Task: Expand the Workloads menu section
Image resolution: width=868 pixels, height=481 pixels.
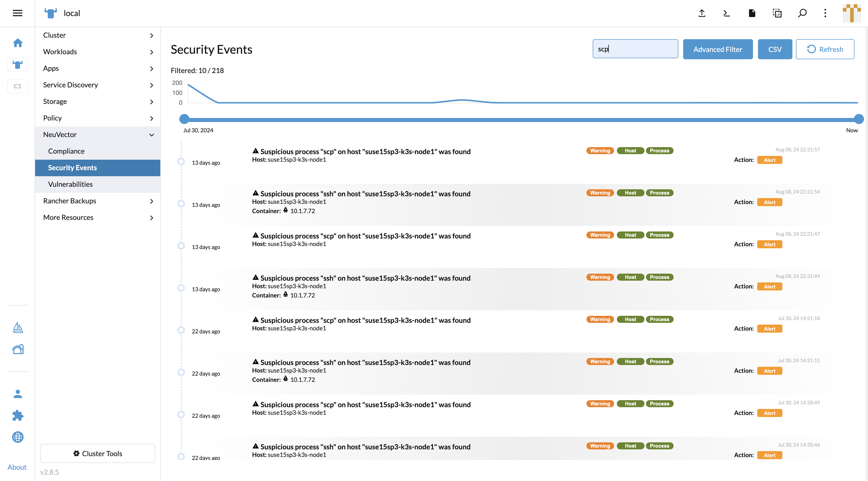Action: [x=97, y=52]
